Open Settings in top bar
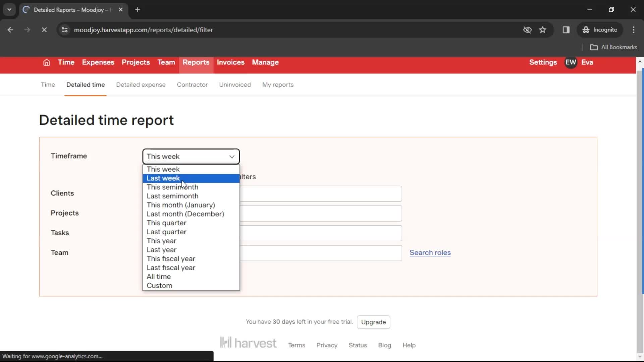The image size is (644, 362). point(543,62)
